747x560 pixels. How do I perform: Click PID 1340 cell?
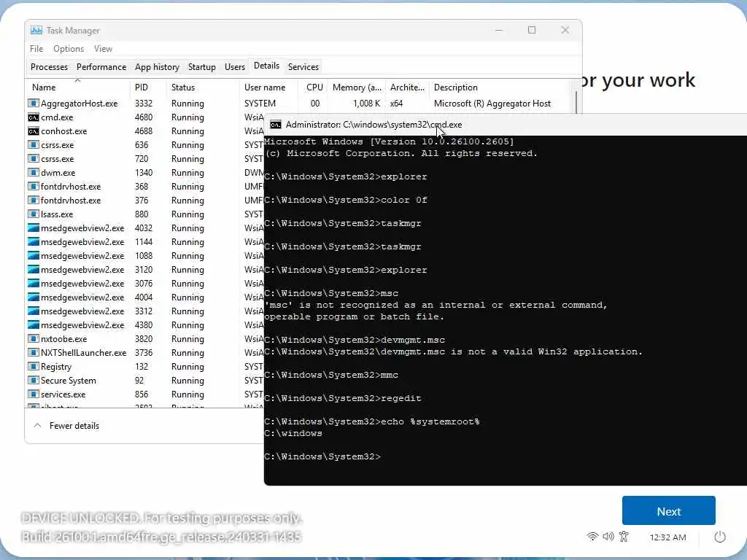[144, 172]
